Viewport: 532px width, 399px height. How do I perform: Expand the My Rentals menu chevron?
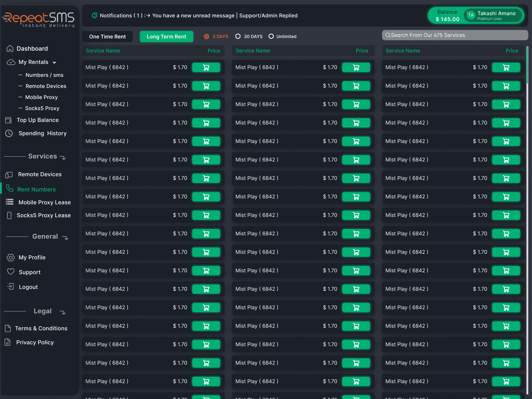(x=54, y=62)
